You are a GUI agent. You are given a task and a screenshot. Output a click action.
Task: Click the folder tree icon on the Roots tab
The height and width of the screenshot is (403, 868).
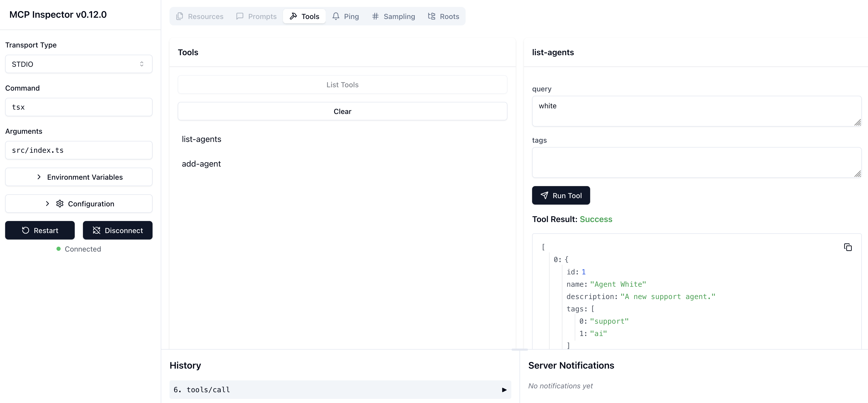tap(432, 16)
